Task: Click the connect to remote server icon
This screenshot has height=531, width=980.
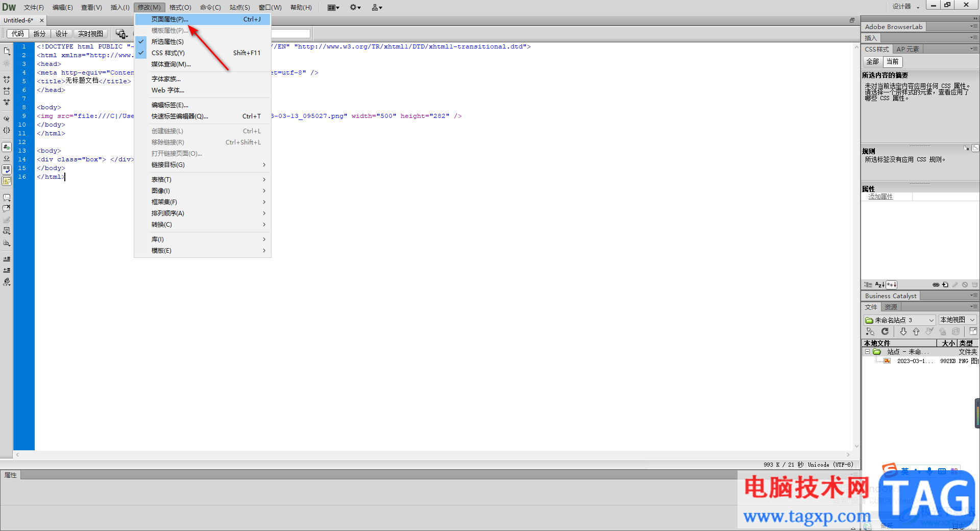Action: (x=870, y=331)
